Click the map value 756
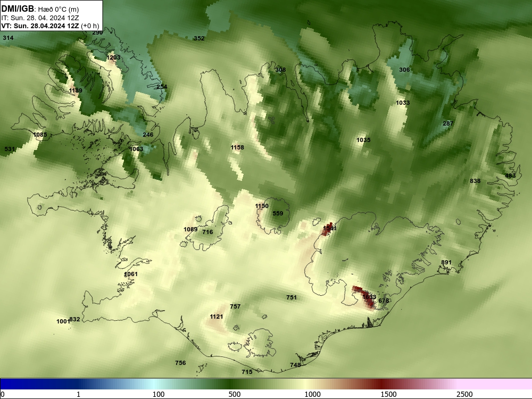 (180, 363)
